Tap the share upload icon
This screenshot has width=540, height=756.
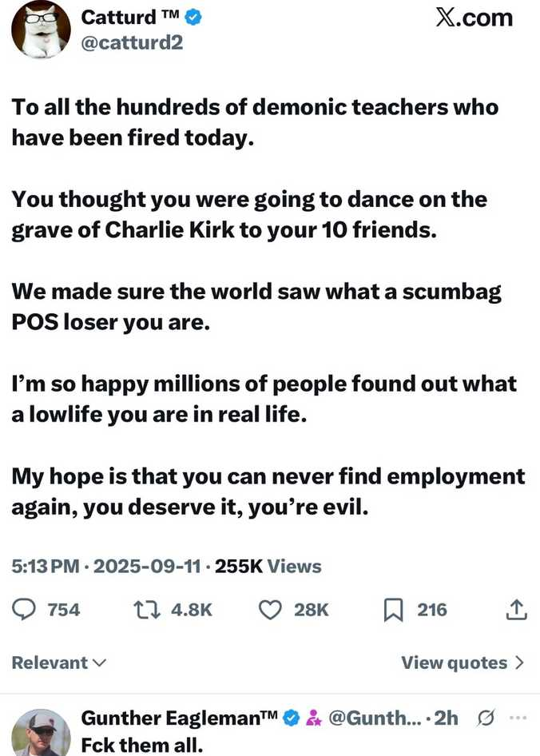(x=517, y=610)
